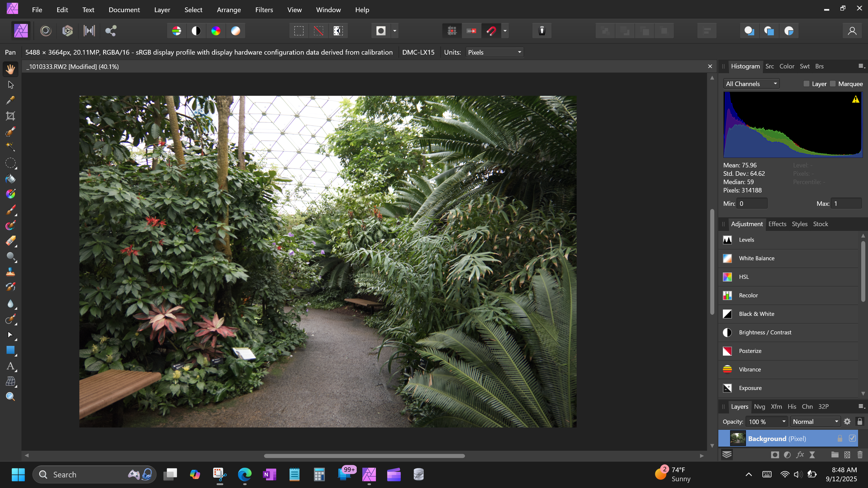868x488 pixels.
Task: Toggle Background layer visibility checkbox
Action: tap(852, 438)
